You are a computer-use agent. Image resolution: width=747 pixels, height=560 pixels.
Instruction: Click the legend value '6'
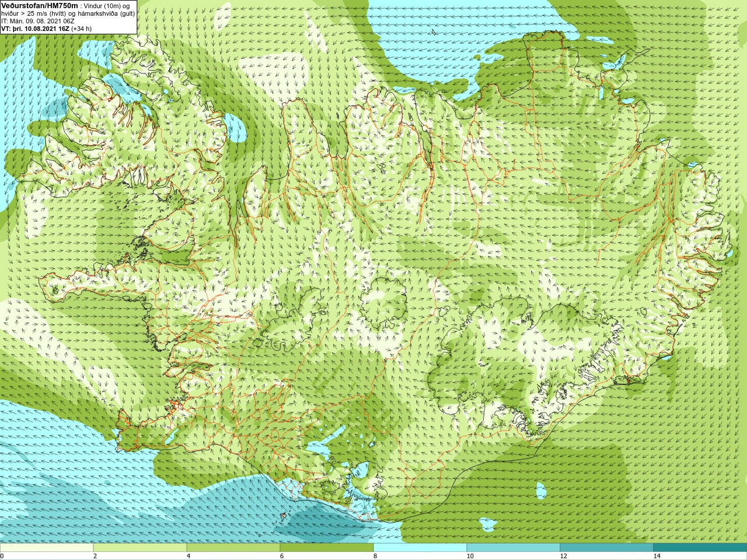click(282, 556)
